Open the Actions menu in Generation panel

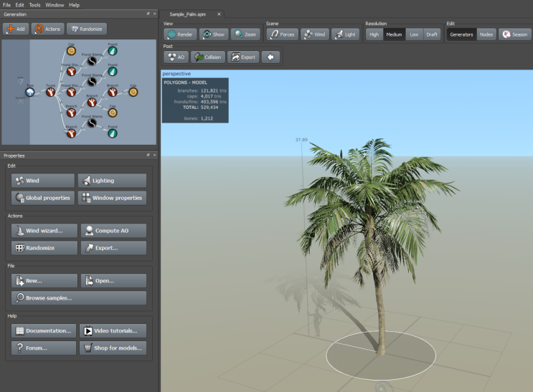pos(48,29)
